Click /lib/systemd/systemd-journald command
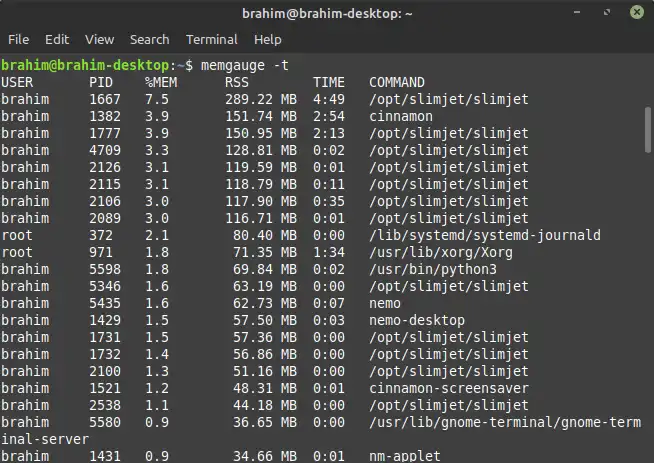The height and width of the screenshot is (463, 654). pos(485,236)
